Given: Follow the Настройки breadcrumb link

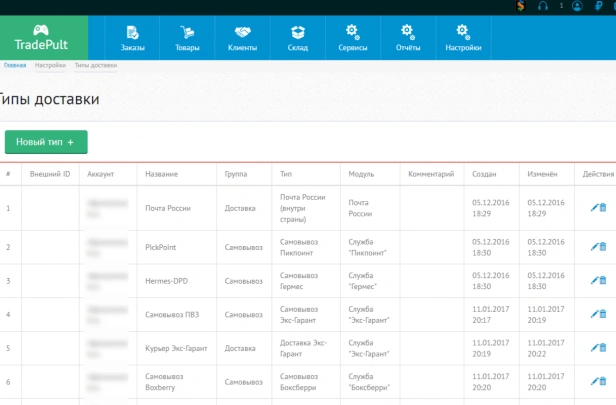Looking at the screenshot, I should click(50, 65).
